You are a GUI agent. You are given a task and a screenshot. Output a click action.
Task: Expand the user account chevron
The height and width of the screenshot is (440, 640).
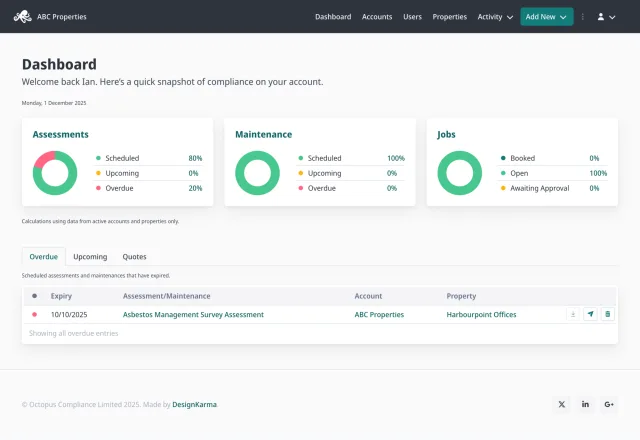(x=612, y=17)
